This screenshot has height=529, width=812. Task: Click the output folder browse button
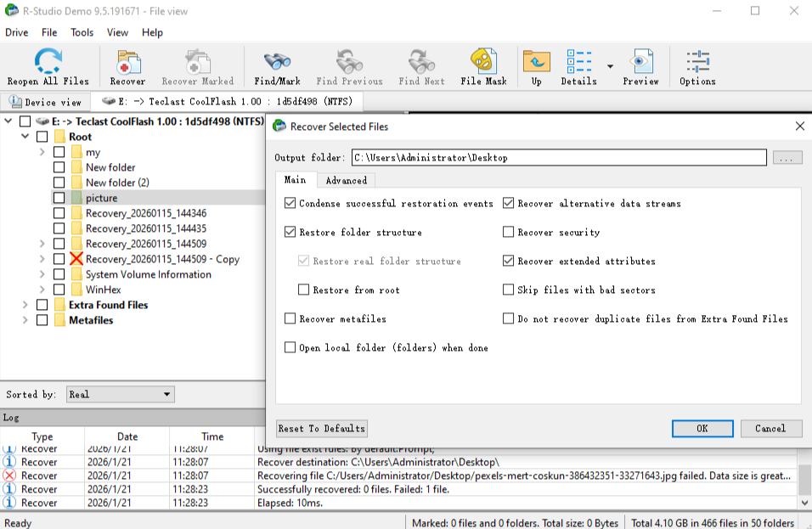[787, 157]
